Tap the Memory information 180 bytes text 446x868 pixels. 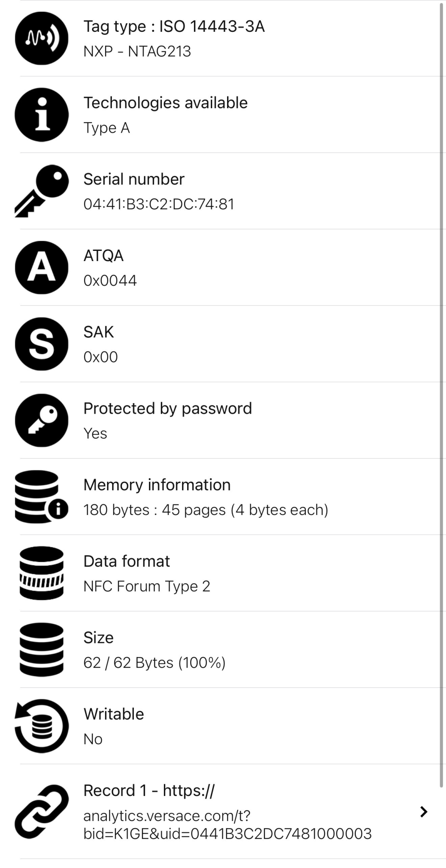(x=205, y=510)
